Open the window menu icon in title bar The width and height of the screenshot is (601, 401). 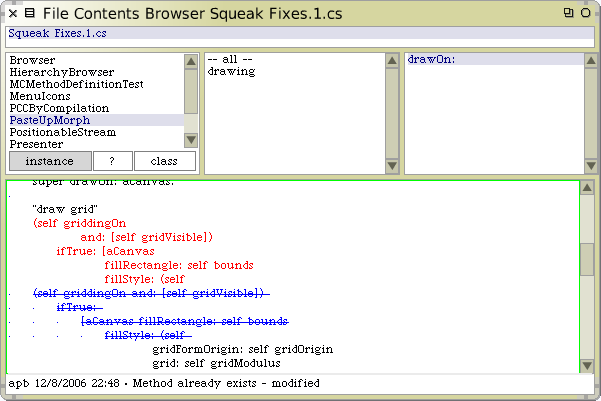coord(30,12)
